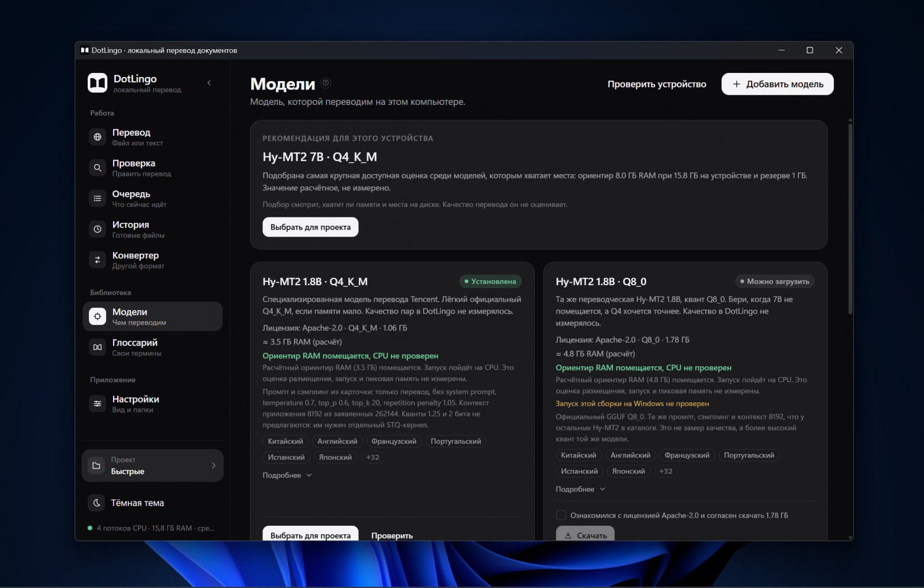
Task: Click the yellow Windows build warning text
Action: click(632, 404)
